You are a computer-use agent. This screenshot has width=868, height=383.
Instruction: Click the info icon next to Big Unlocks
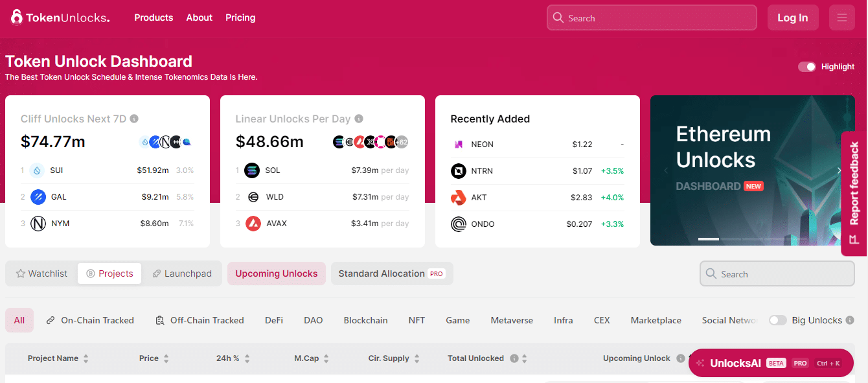pyautogui.click(x=850, y=320)
